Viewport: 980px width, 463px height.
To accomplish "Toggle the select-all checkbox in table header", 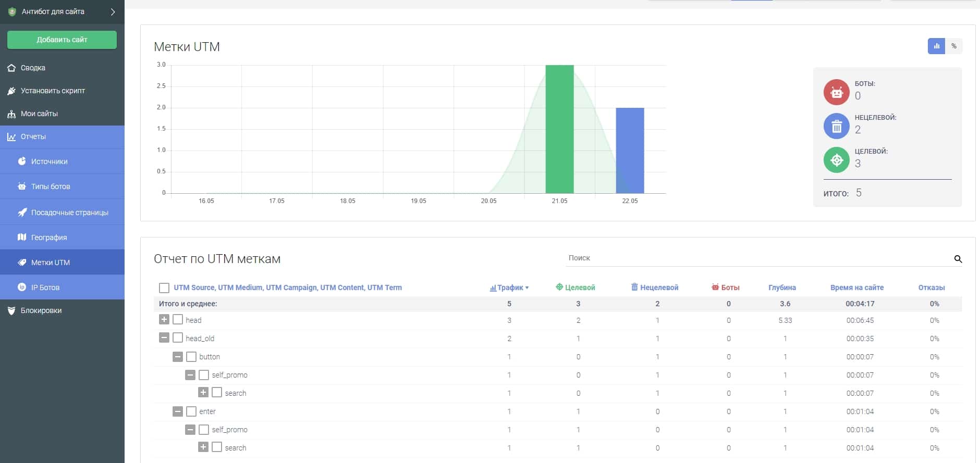I will pos(164,288).
